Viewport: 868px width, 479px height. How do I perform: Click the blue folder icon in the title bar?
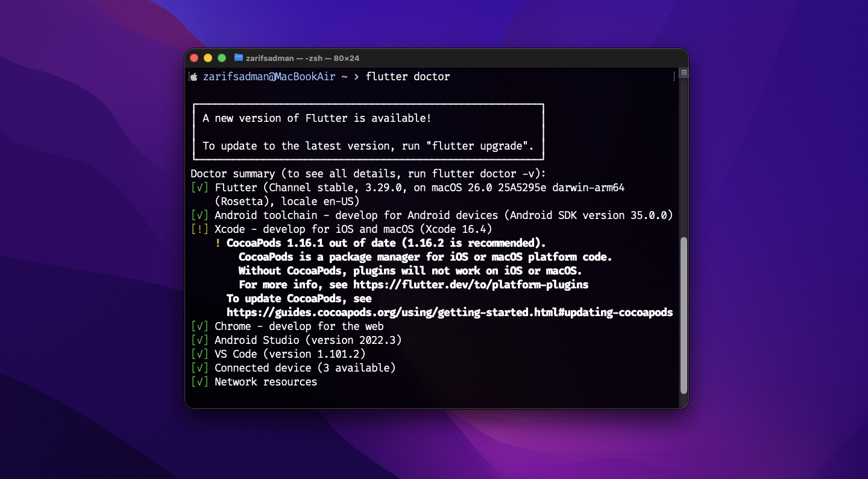[x=239, y=58]
